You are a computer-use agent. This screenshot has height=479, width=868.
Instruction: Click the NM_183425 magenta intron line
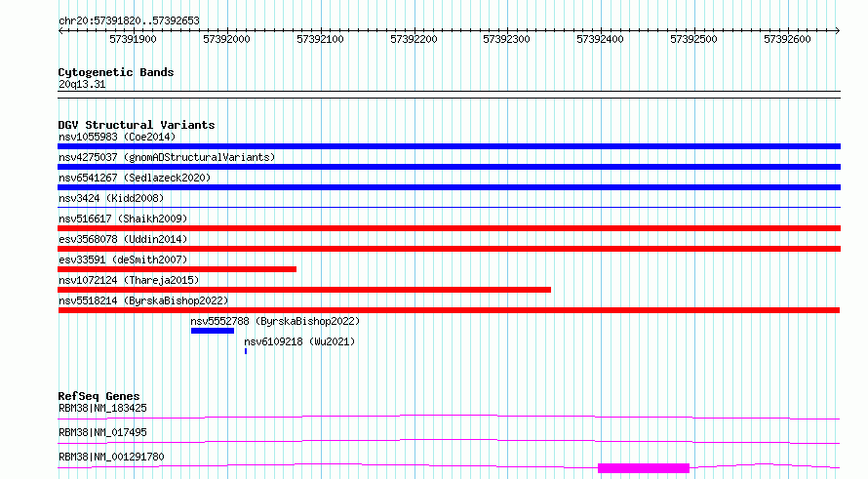449,417
